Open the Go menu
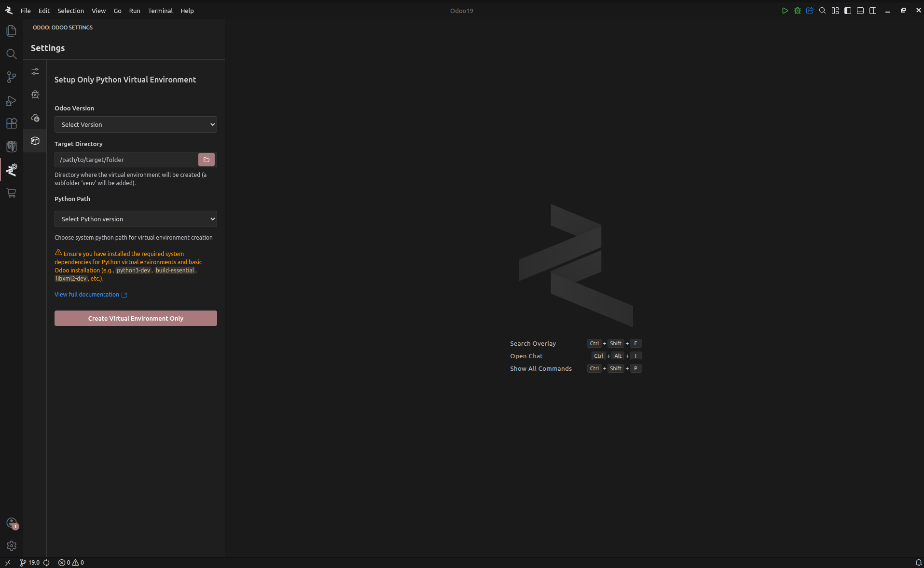This screenshot has height=568, width=924. pos(117,11)
